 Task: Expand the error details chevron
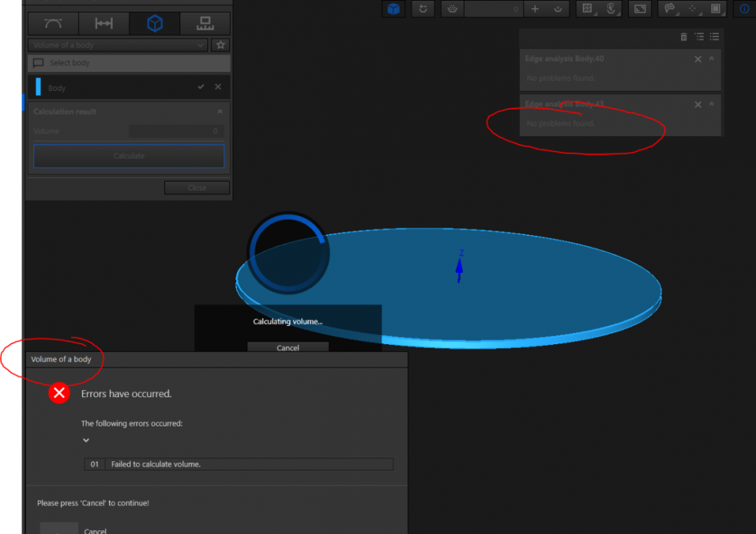[x=86, y=440]
